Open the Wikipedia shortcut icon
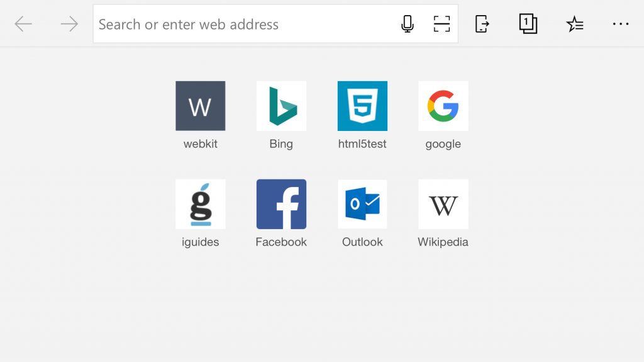Screen dimensions: 644x362 coord(443,204)
